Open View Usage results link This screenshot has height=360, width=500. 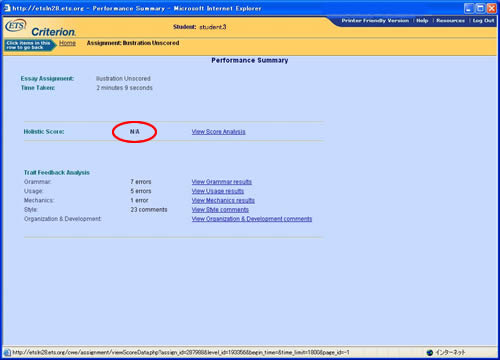tap(218, 191)
